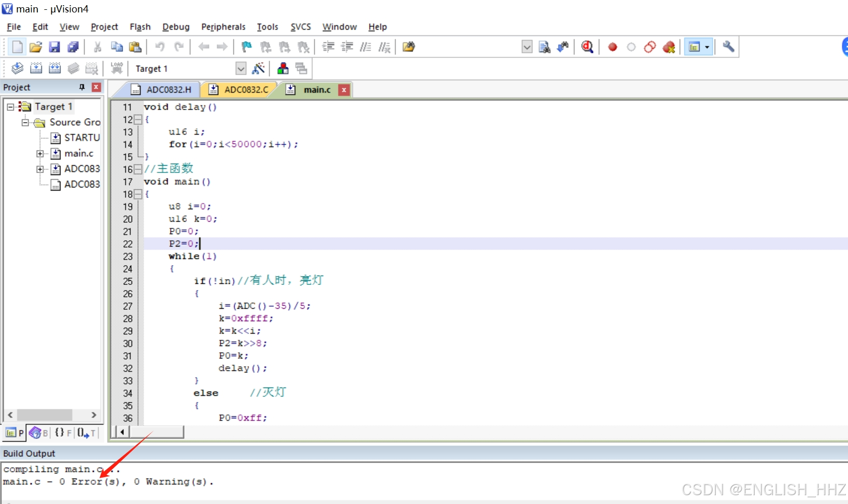Viewport: 848px width, 504px height.
Task: Save all files with stacked disks icon
Action: coord(73,47)
